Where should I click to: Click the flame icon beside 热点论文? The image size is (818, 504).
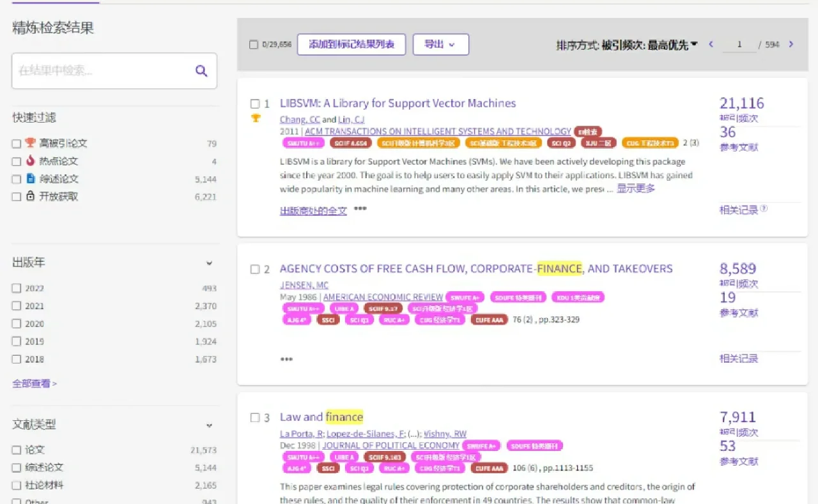30,161
